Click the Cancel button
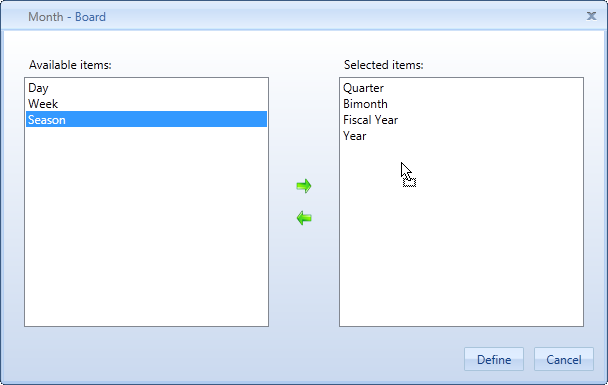The image size is (608, 385). tap(564, 359)
